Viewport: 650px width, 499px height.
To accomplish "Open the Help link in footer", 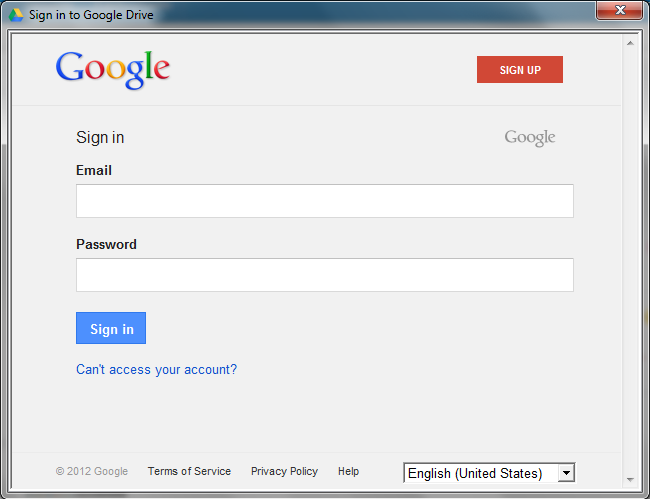I will 348,471.
